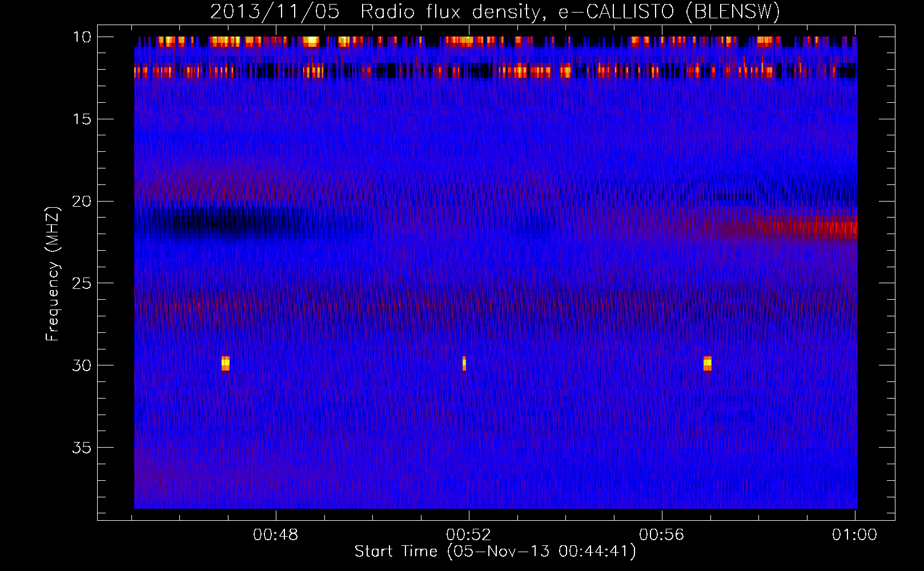Click the frequency tick label "15"
Viewport: 924px width, 571px height.
[x=82, y=119]
